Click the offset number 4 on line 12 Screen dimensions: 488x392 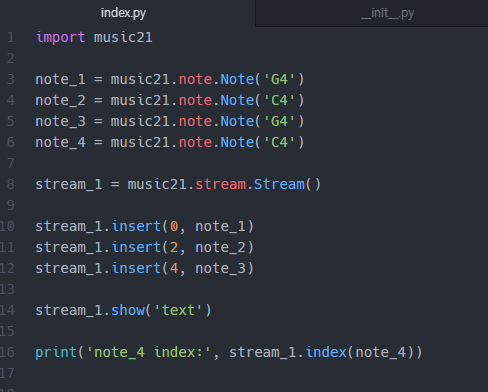(x=174, y=269)
